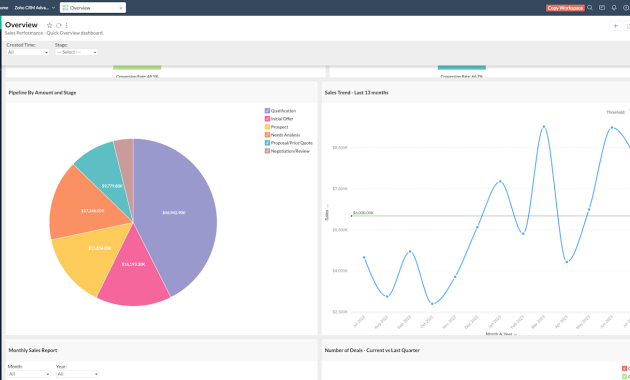The height and width of the screenshot is (380, 630).
Task: Toggle the Proposal/Price Quote legend checkbox
Action: [x=267, y=143]
